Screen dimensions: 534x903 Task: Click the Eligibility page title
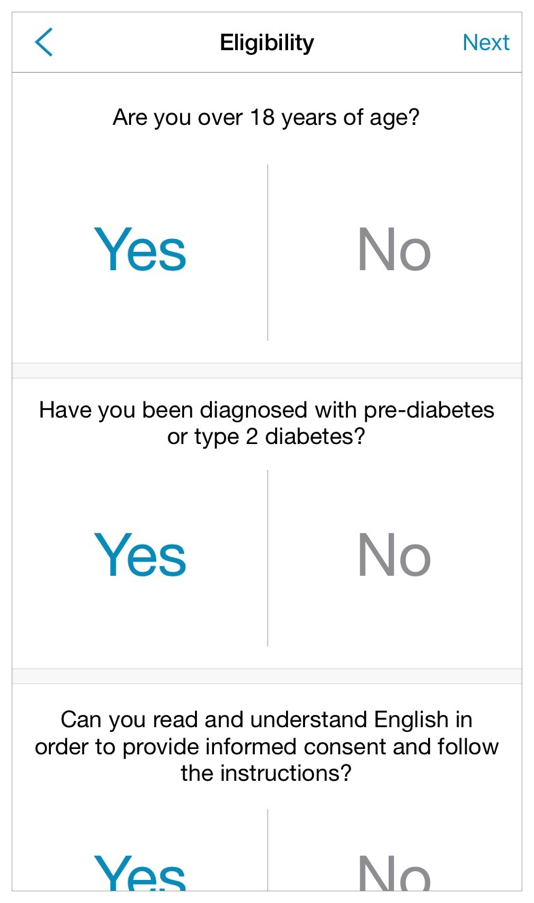(x=267, y=43)
